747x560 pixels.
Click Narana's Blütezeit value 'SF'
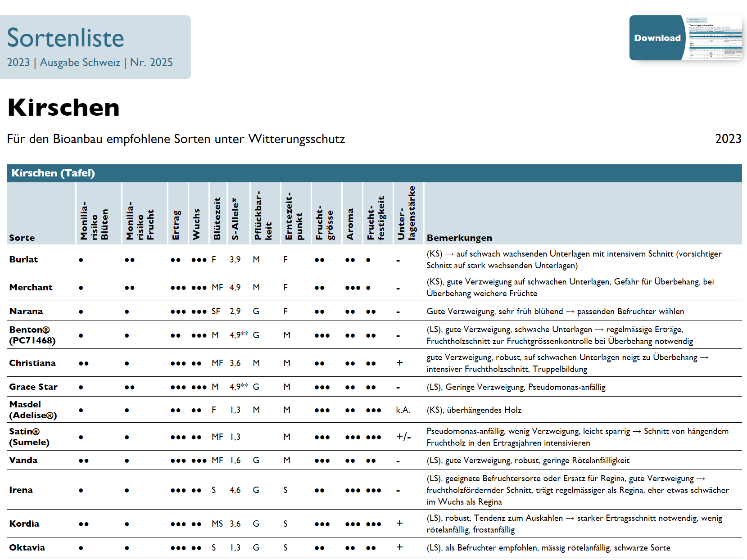click(x=216, y=311)
